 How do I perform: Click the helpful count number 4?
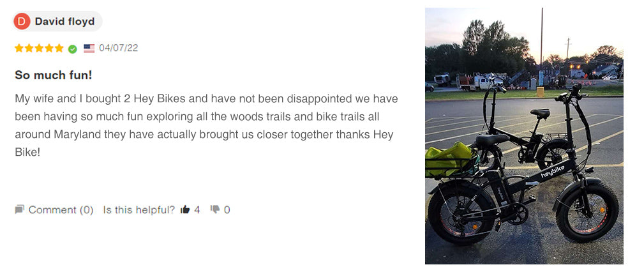197,210
